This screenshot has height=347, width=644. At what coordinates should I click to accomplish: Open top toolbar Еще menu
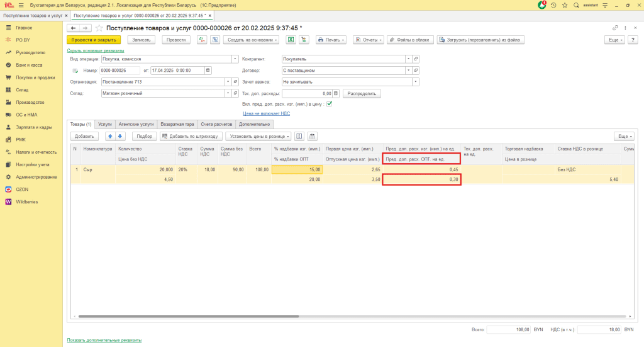pyautogui.click(x=614, y=40)
